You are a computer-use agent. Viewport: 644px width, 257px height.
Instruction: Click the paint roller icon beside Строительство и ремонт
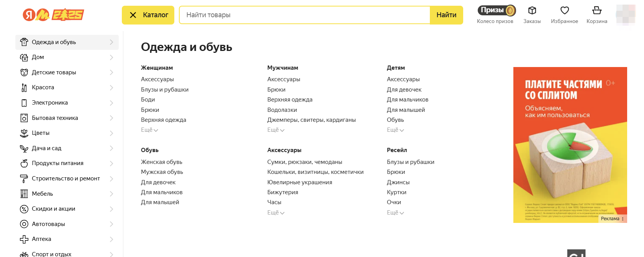(x=24, y=178)
